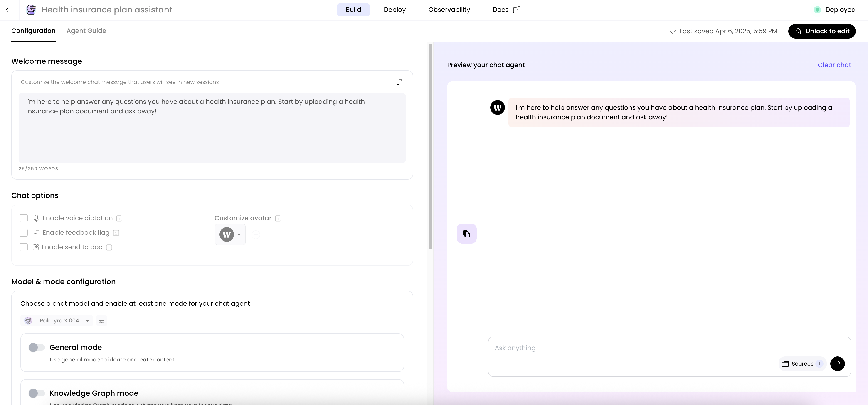Click info icon beside Enable voice dictation

[119, 219]
